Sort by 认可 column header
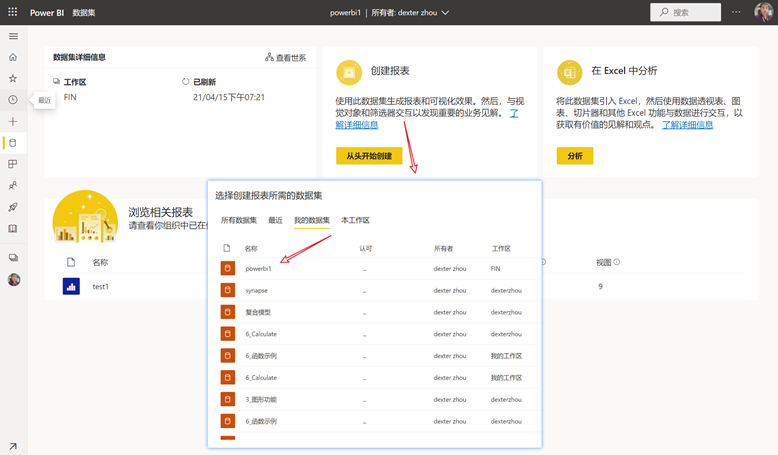This screenshot has width=778, height=455. (366, 249)
